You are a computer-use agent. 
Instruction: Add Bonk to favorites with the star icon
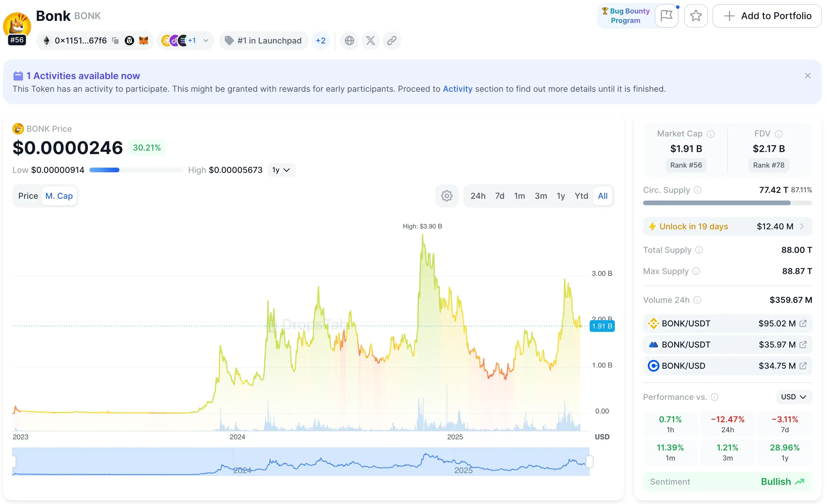[696, 16]
